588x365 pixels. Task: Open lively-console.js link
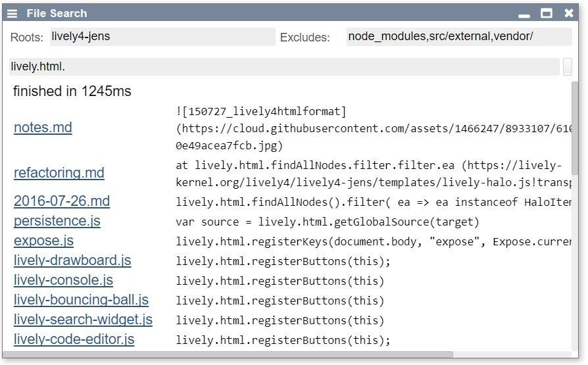63,280
